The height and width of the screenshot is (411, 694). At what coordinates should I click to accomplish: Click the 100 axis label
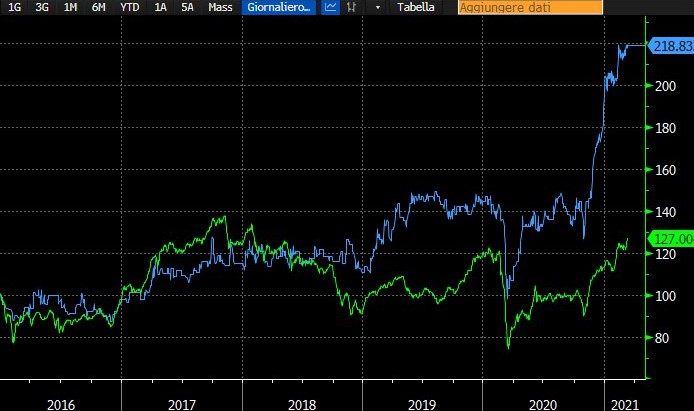point(665,296)
